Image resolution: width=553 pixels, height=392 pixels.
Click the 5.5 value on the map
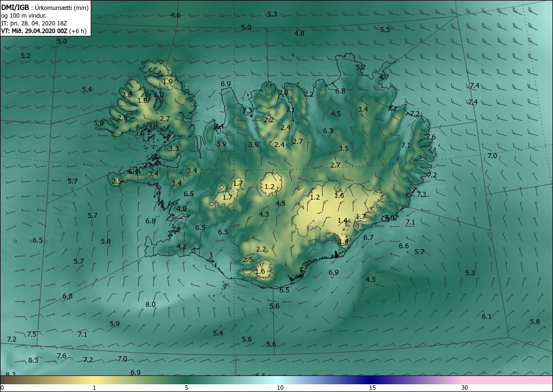pos(385,30)
